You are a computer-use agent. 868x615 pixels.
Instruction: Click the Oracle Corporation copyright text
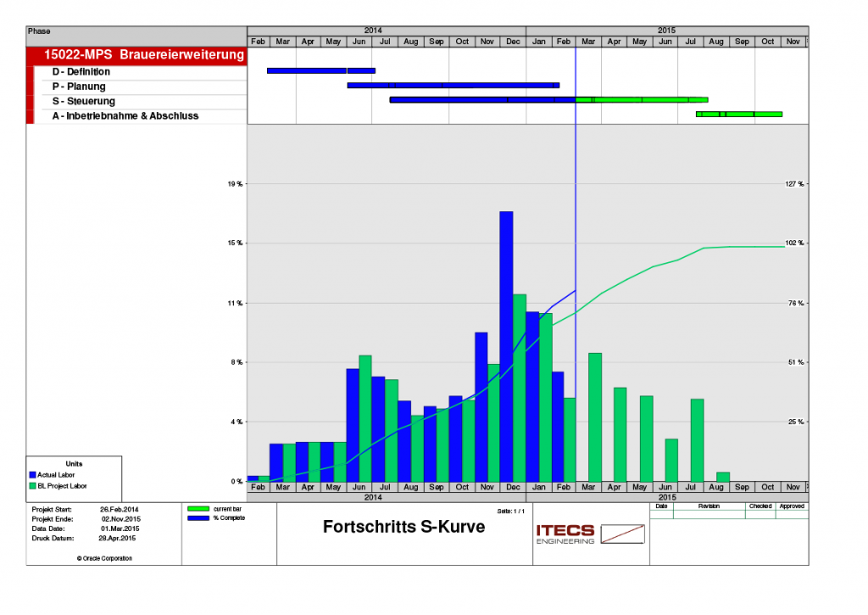103,558
